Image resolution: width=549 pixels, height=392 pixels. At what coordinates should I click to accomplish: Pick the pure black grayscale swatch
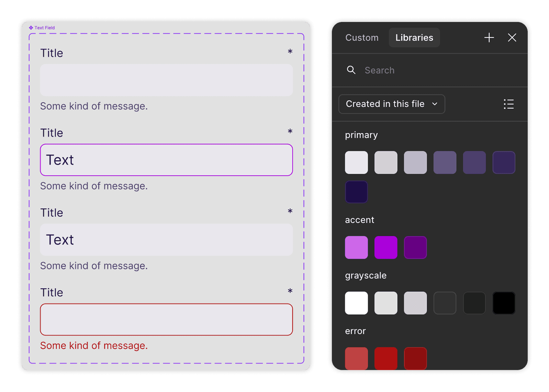(504, 303)
